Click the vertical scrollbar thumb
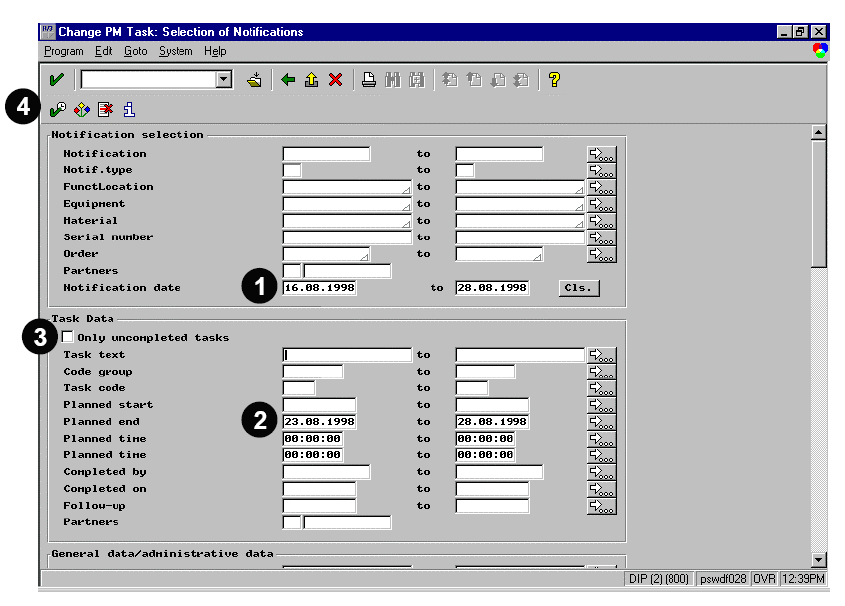The image size is (845, 606). 818,203
